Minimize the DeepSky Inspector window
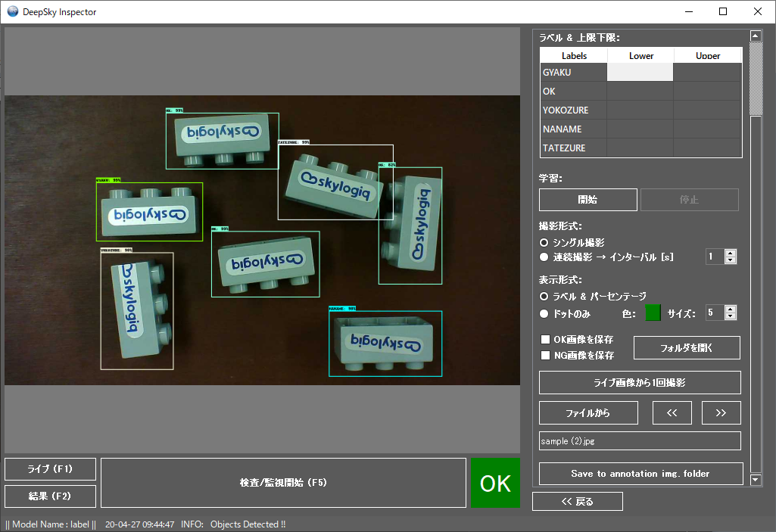Image resolution: width=776 pixels, height=532 pixels. tap(688, 11)
